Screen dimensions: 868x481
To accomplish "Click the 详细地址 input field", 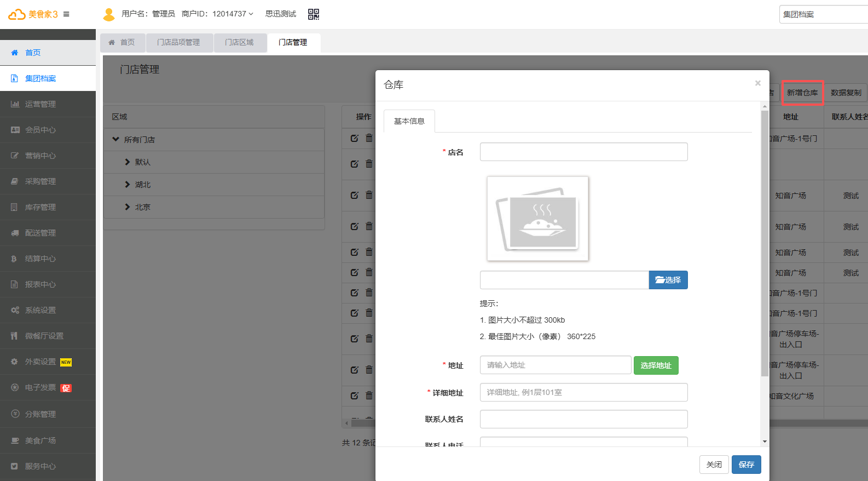I will pyautogui.click(x=583, y=392).
